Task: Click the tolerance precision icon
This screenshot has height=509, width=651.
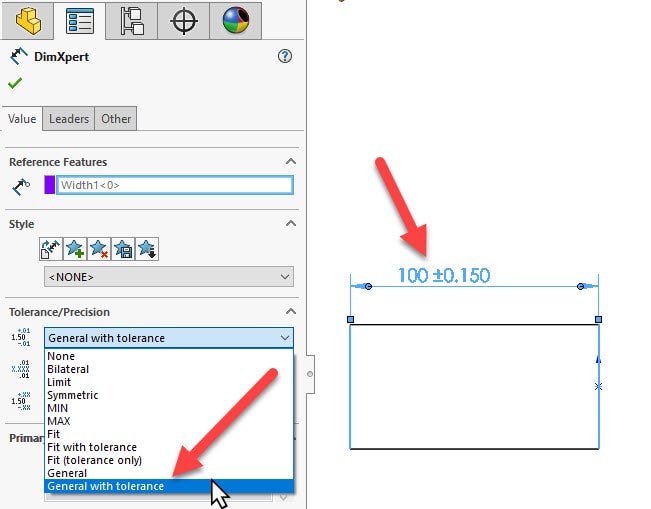Action: 21,401
